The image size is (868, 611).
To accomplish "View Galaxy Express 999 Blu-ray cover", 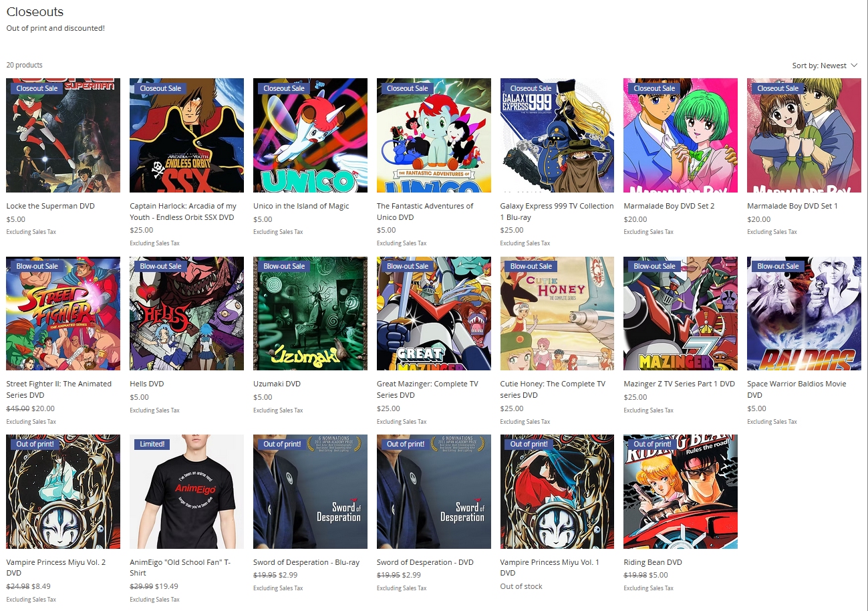I will (557, 136).
